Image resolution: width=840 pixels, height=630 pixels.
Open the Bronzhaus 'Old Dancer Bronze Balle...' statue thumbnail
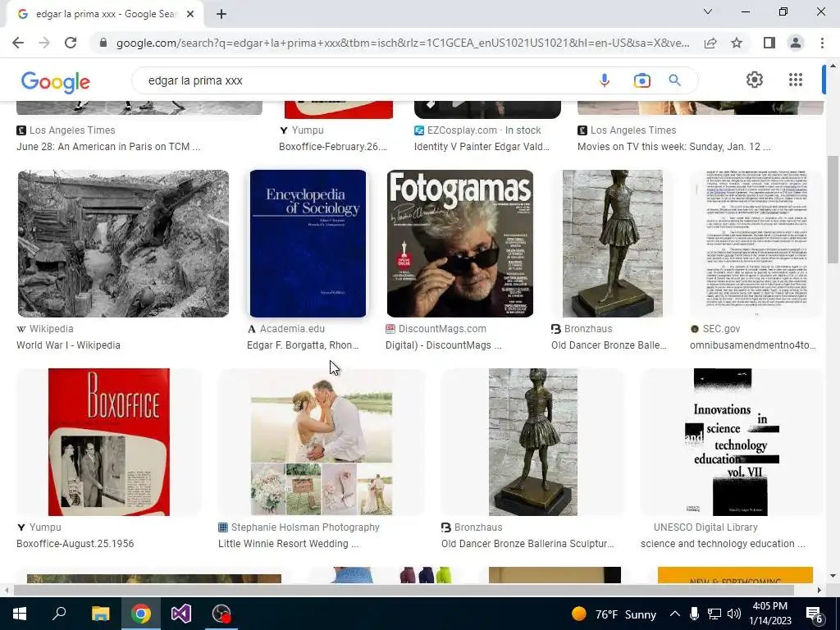(612, 244)
